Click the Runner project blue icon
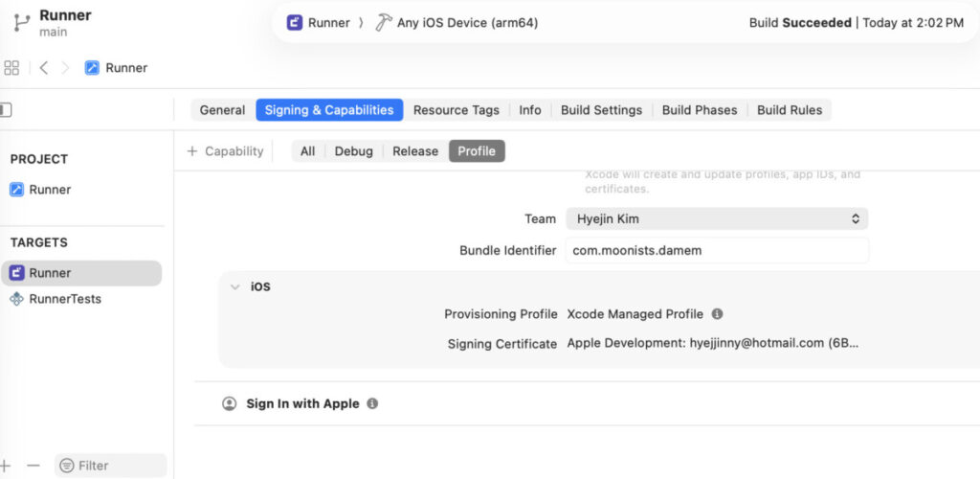 point(17,190)
